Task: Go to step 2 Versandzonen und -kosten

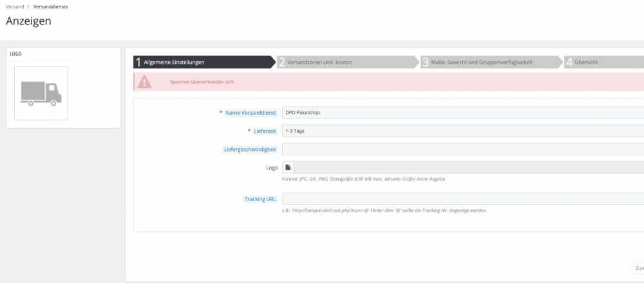Action: [x=348, y=62]
